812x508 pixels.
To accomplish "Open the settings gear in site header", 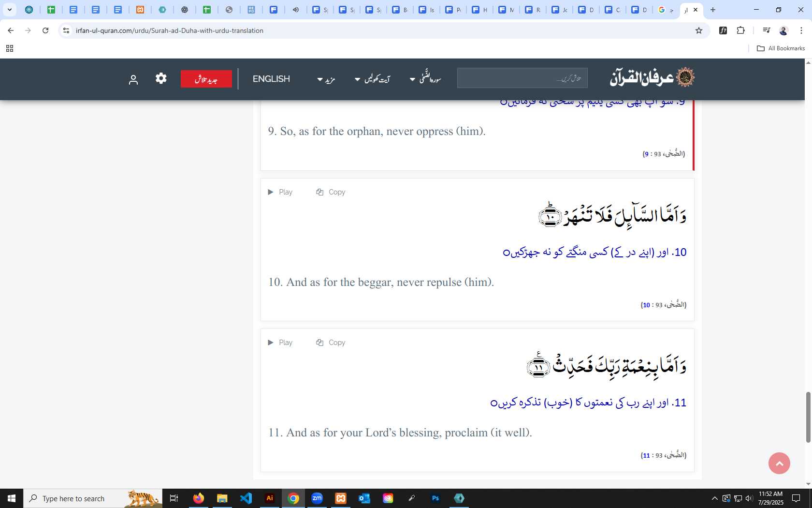I will tap(161, 78).
